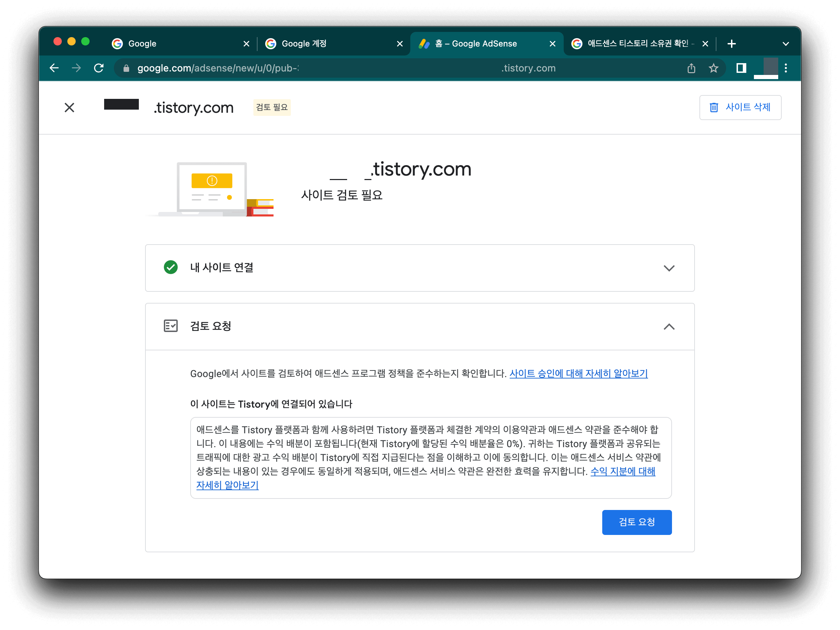Open Chrome three-dot menu
840x630 pixels.
[x=786, y=68]
